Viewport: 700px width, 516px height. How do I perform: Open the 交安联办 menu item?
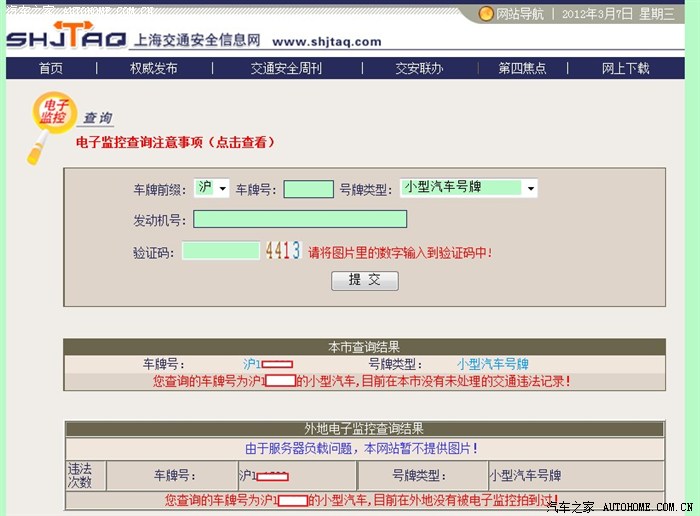[x=419, y=68]
